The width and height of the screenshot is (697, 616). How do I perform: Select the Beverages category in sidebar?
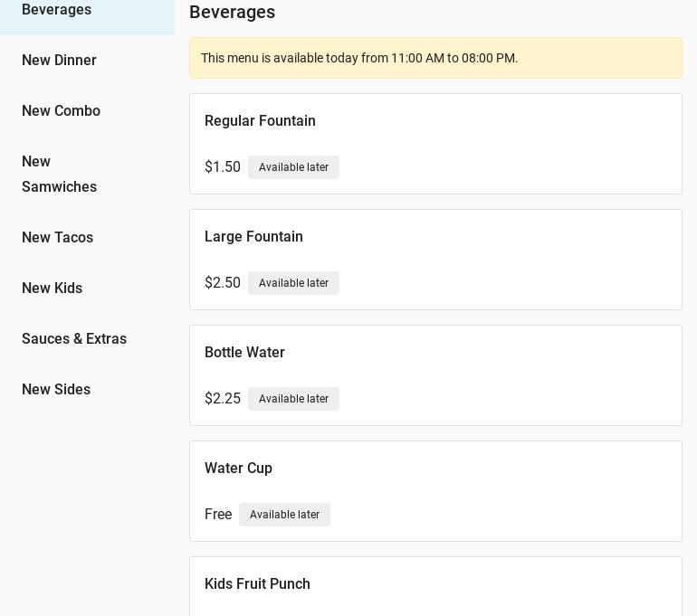56,10
